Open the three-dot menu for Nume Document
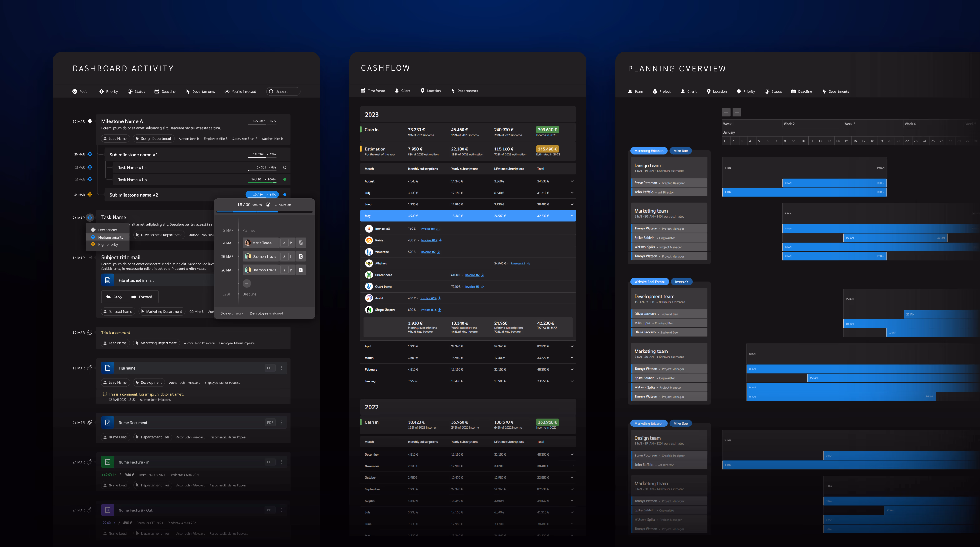Viewport: 980px width, 547px height. pos(281,422)
